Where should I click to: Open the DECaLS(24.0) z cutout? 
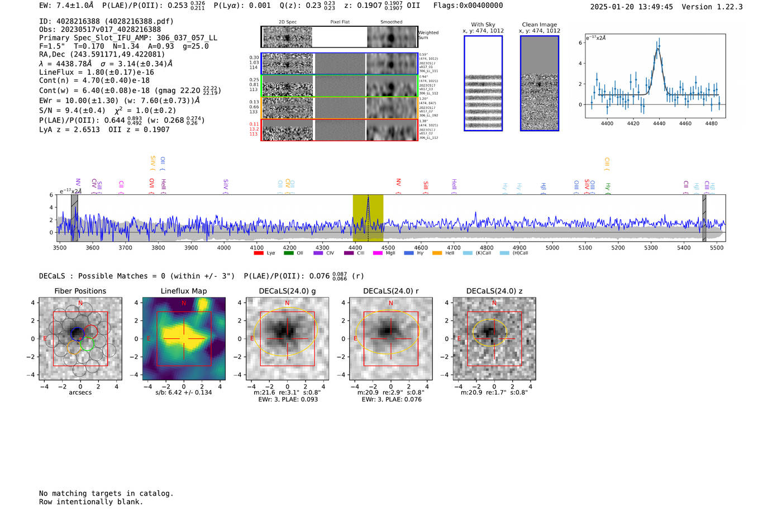pos(494,339)
